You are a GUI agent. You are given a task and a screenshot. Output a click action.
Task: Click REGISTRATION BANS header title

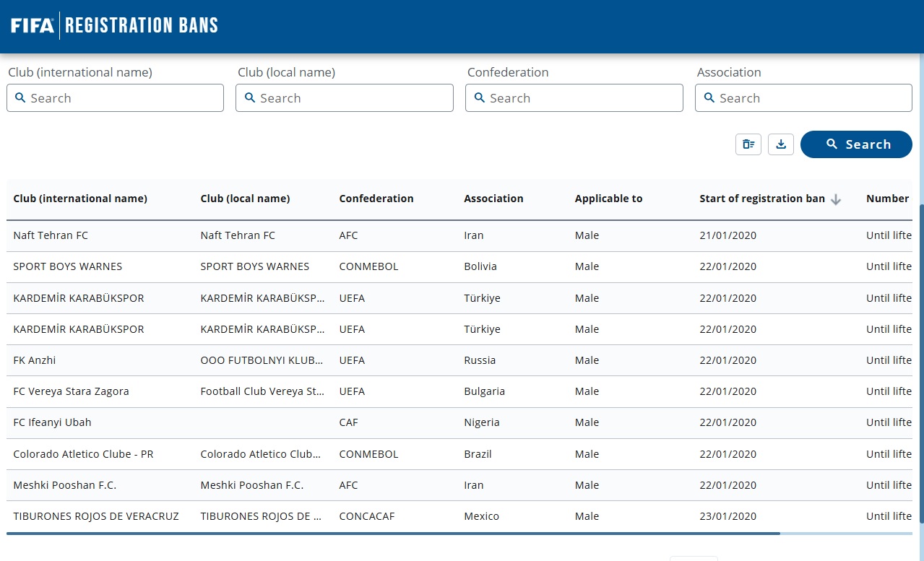coord(142,26)
